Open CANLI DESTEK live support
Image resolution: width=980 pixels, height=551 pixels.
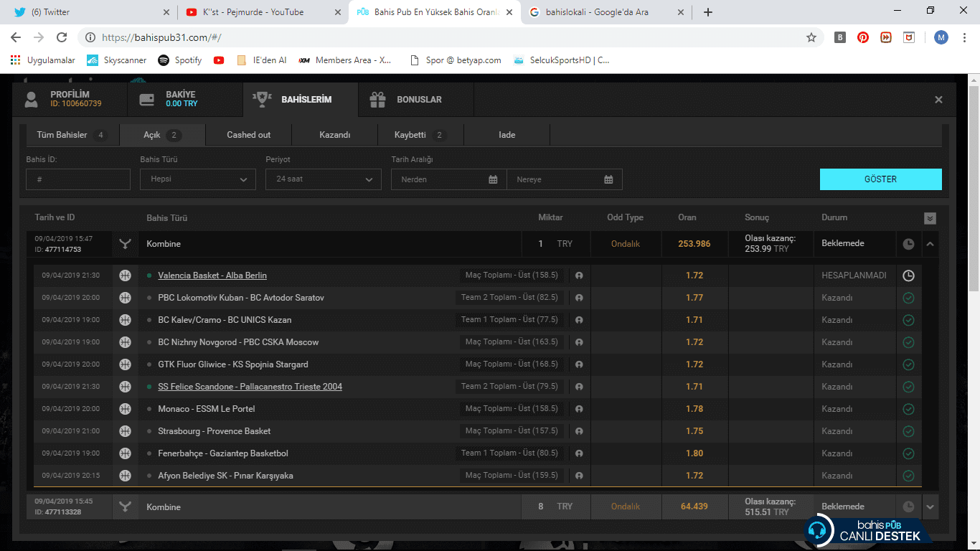pyautogui.click(x=867, y=530)
